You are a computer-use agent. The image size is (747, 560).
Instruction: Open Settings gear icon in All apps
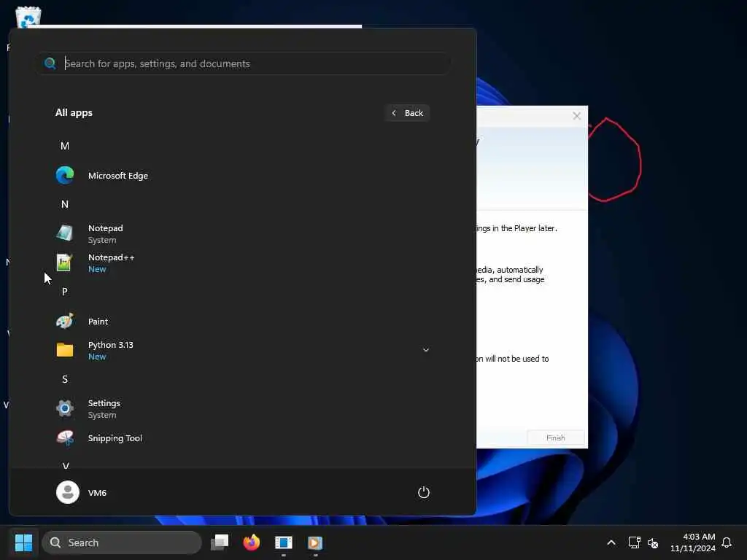[65, 408]
